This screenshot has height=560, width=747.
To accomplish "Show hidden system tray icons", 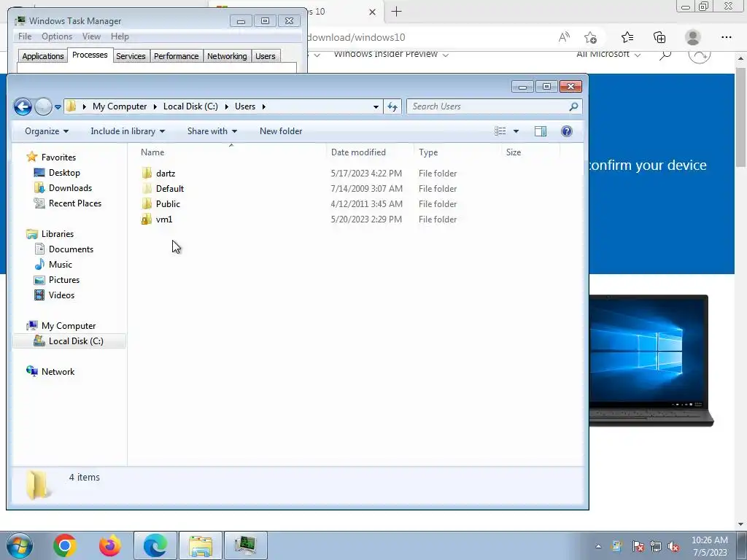I will [598, 546].
